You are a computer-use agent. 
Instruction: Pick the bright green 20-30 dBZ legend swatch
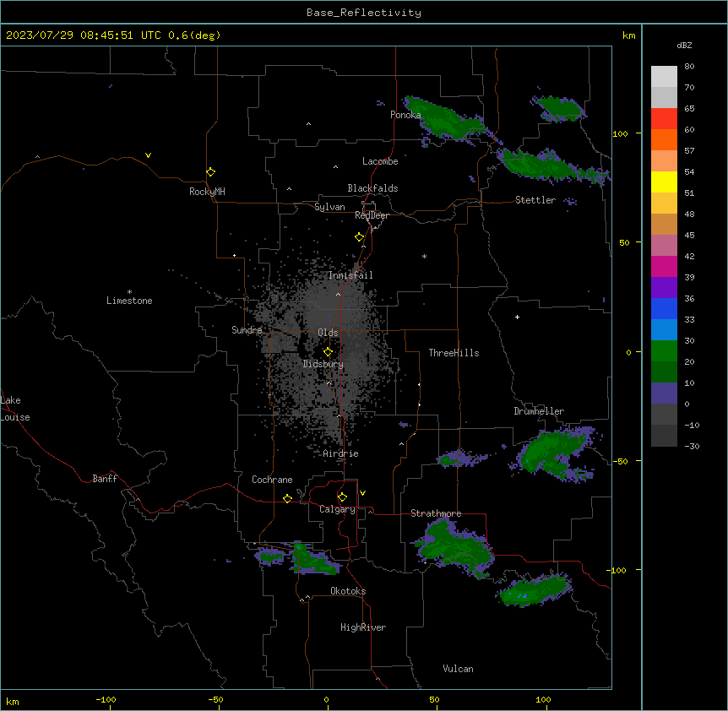pos(664,351)
